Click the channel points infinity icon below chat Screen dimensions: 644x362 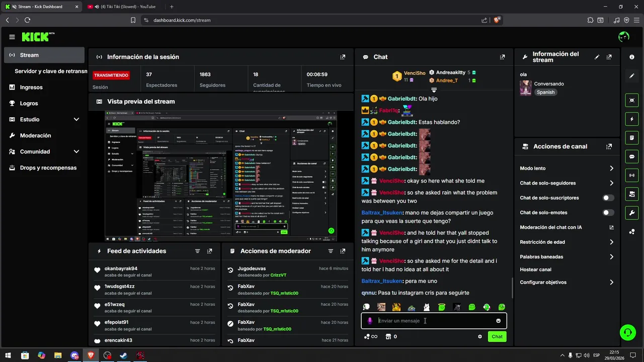point(371,337)
